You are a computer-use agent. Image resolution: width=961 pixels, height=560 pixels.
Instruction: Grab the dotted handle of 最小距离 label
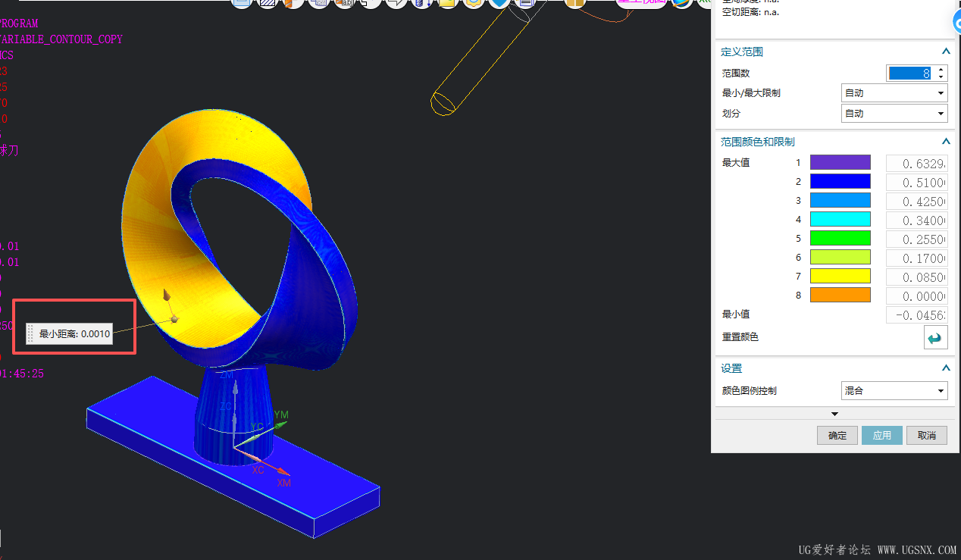pyautogui.click(x=30, y=333)
